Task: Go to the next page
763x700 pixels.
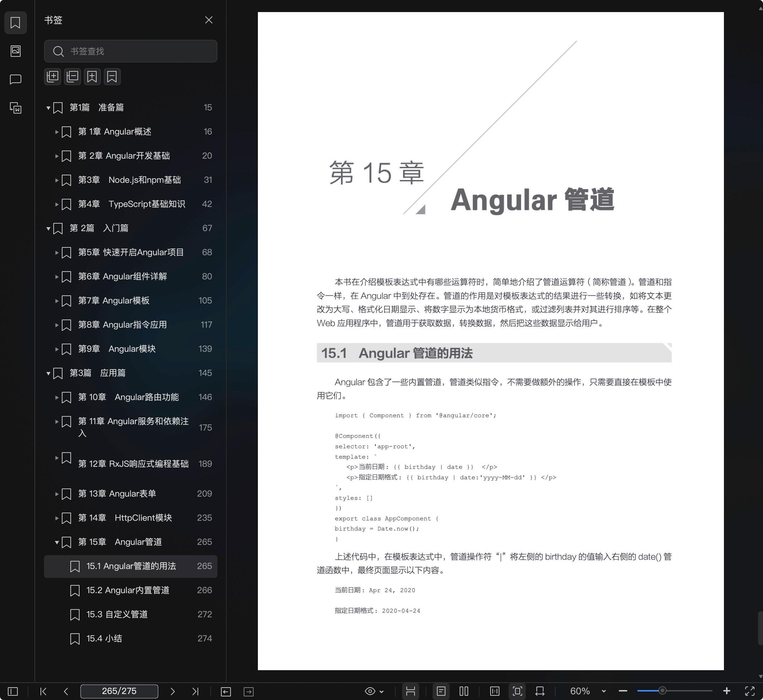Action: (x=173, y=691)
